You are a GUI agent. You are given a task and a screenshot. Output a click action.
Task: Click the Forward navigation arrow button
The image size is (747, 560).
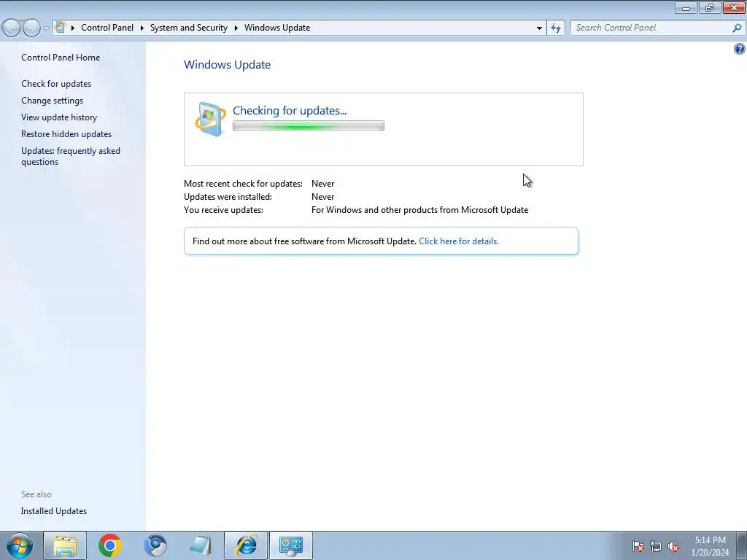tap(31, 28)
